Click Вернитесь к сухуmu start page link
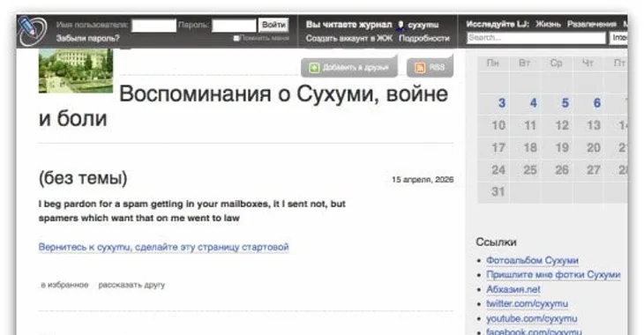 (163, 247)
